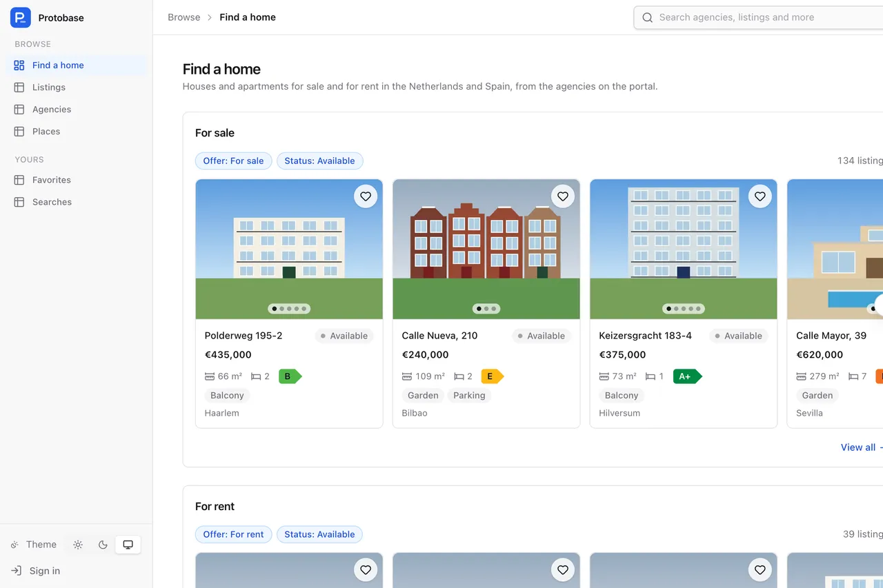This screenshot has width=883, height=588.
Task: Click energy label B on Polderweg listing
Action: pyautogui.click(x=290, y=376)
